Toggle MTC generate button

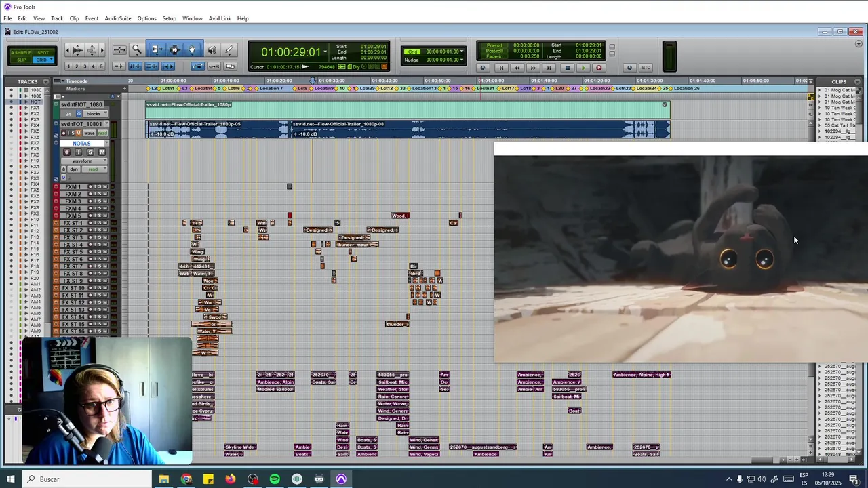(x=646, y=68)
